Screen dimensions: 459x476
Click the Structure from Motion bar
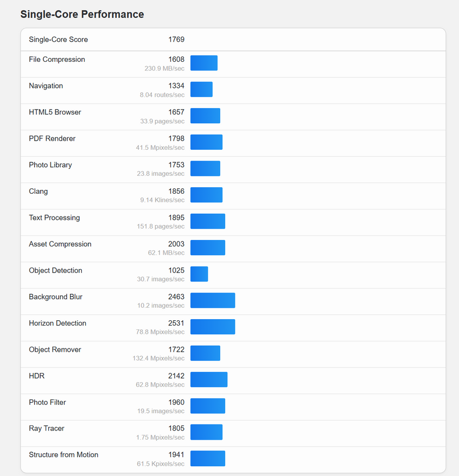coord(208,458)
